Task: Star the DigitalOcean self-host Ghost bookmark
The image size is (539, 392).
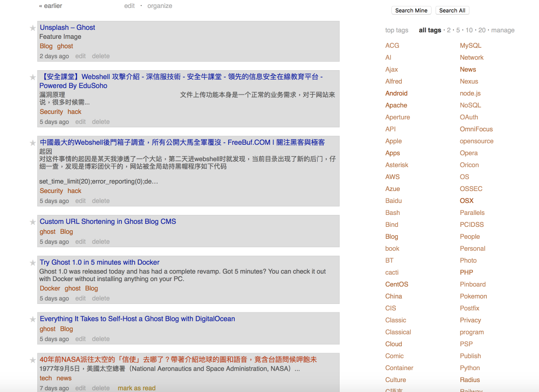Action: click(x=33, y=319)
